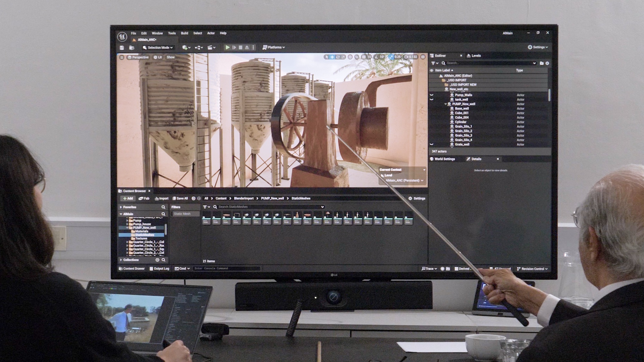Click the Outliner new folder icon
Viewport: 644px width, 362px height.
tap(542, 63)
